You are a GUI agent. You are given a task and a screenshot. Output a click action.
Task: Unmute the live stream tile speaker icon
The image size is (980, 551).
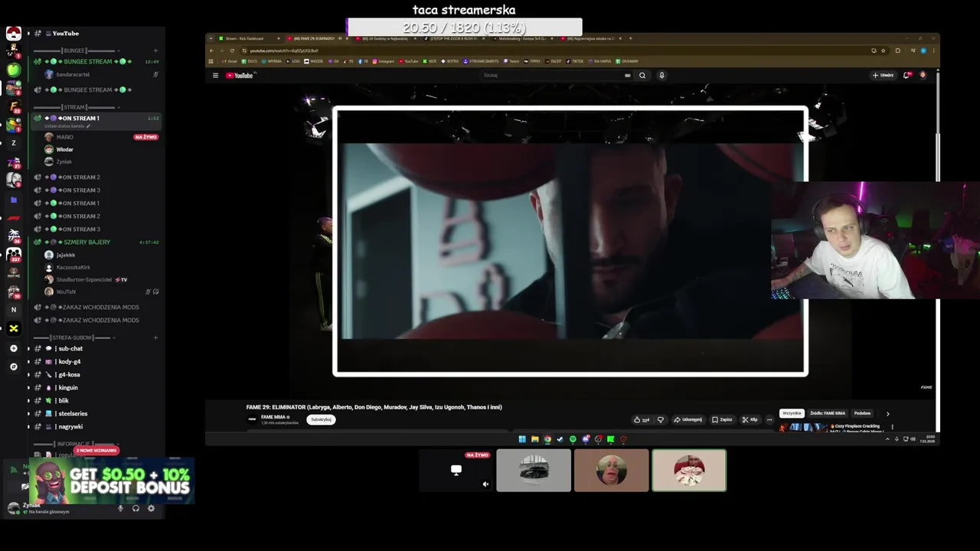[485, 484]
